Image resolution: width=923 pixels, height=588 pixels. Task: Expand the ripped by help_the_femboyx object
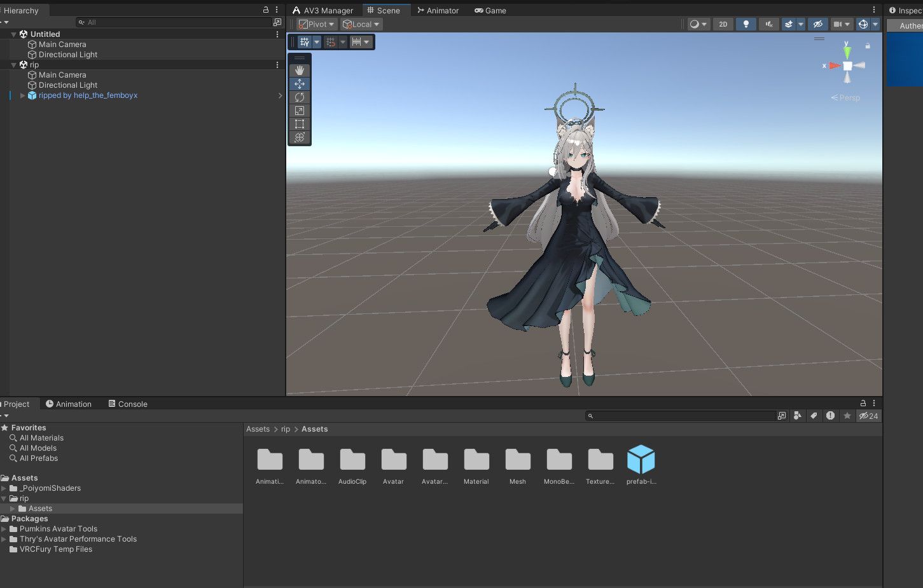point(23,95)
